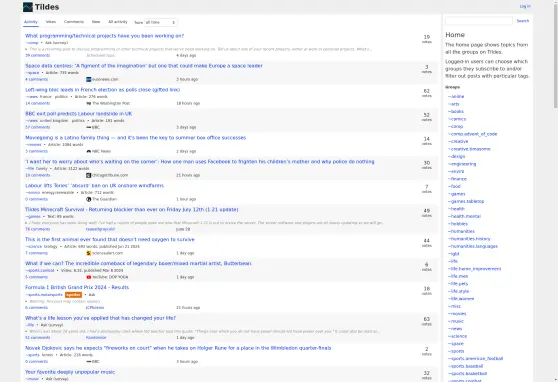Open the ~anime group in sidebar
This screenshot has width=558, height=382.
click(456, 96)
